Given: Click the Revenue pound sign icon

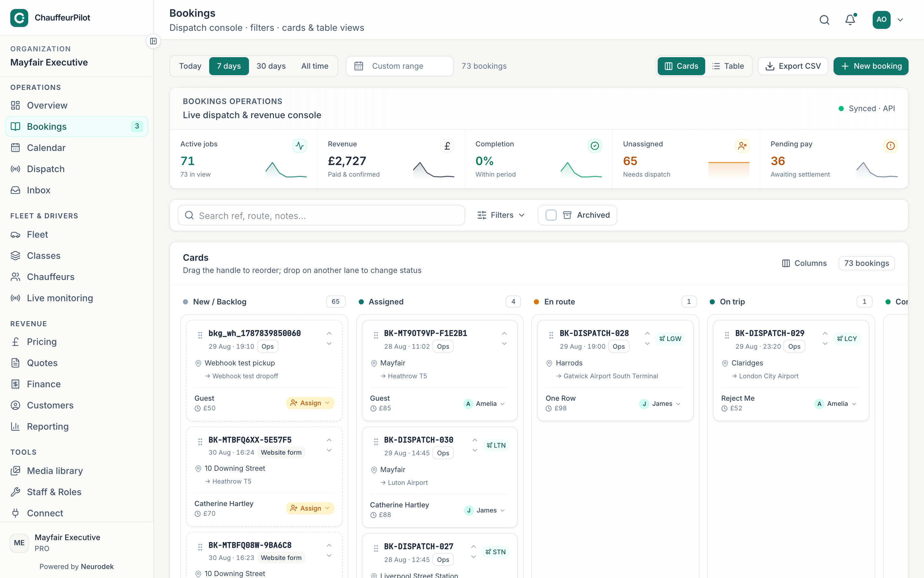Looking at the screenshot, I should coord(447,146).
